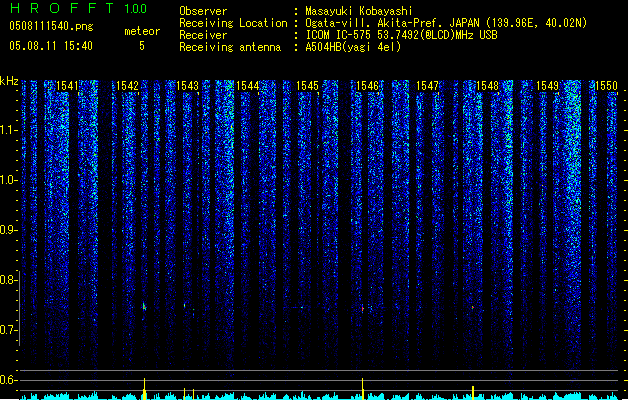Screen dimensions: 629x400
Task: Click the A504HB(yagi 4el) antenna text
Action: pyautogui.click(x=353, y=47)
